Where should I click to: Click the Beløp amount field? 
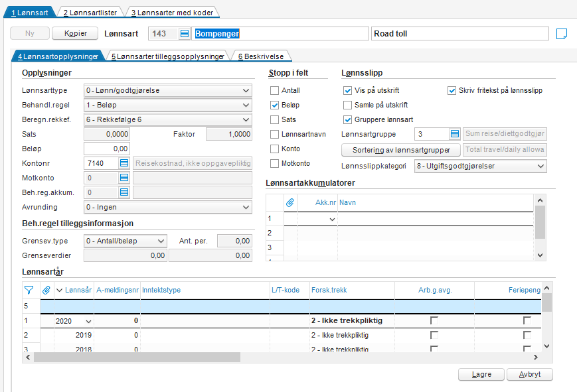click(107, 149)
